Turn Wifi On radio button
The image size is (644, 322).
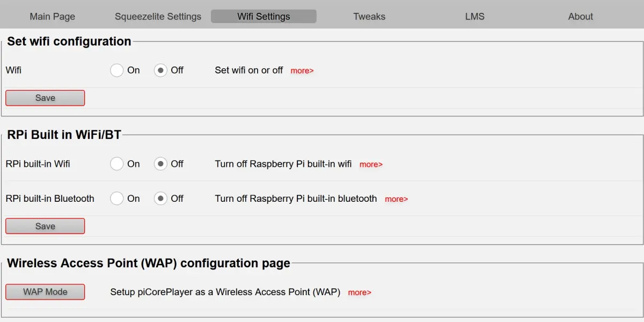(117, 70)
